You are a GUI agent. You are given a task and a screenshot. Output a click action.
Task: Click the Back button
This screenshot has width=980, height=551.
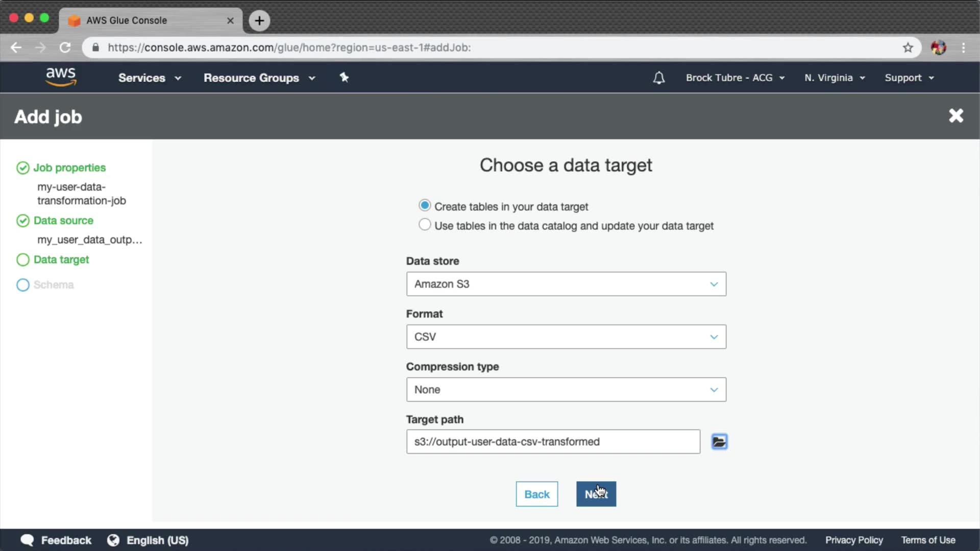tap(536, 494)
